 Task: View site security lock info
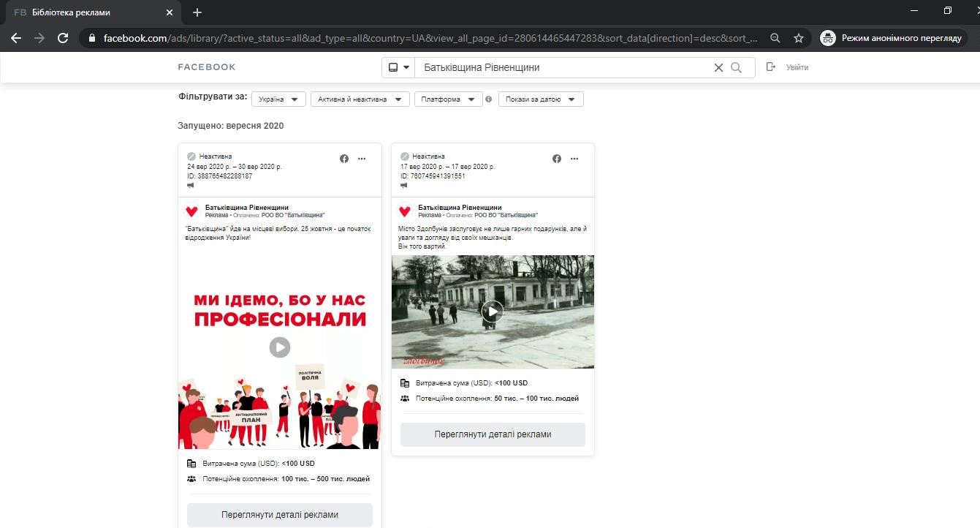tap(91, 38)
